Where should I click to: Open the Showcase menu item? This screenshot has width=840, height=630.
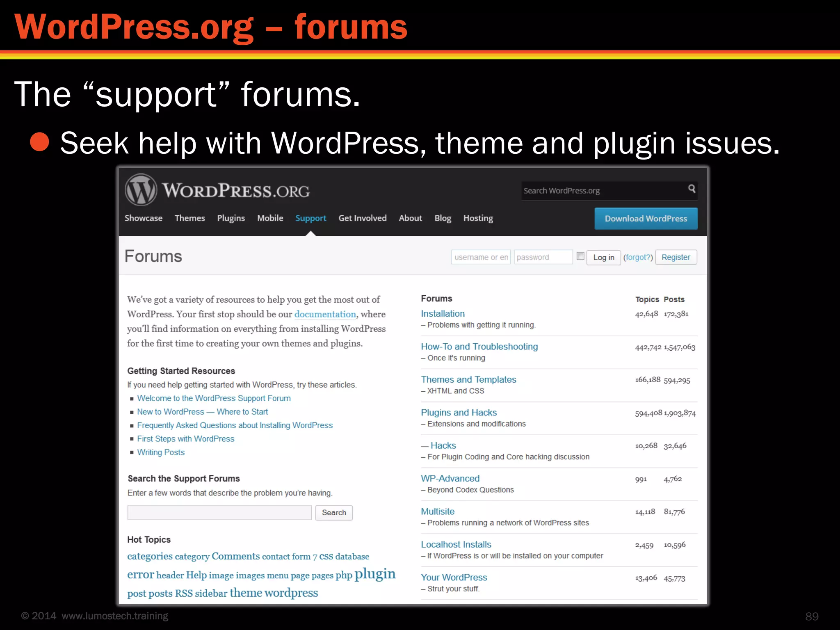click(144, 218)
